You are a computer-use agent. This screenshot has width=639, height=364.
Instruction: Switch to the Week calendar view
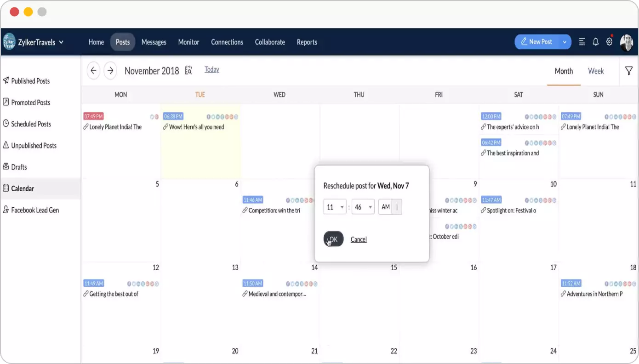(596, 71)
